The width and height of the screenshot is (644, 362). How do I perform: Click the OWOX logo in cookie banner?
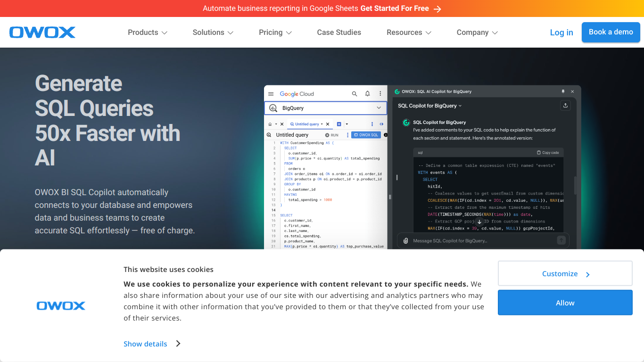coord(61,306)
